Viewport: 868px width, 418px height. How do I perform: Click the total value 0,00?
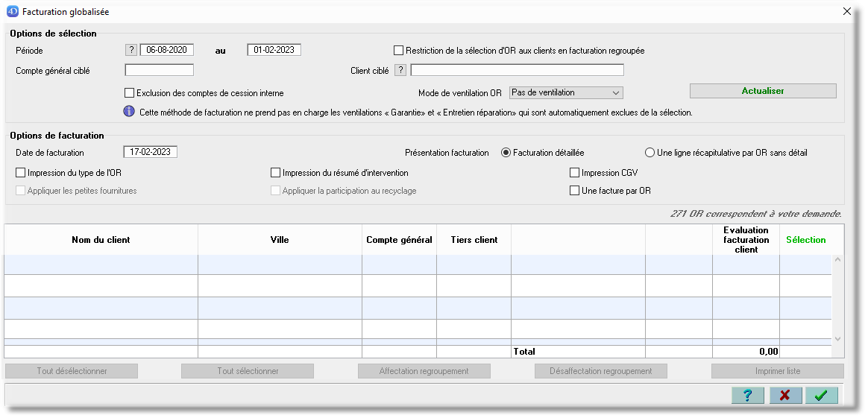768,351
